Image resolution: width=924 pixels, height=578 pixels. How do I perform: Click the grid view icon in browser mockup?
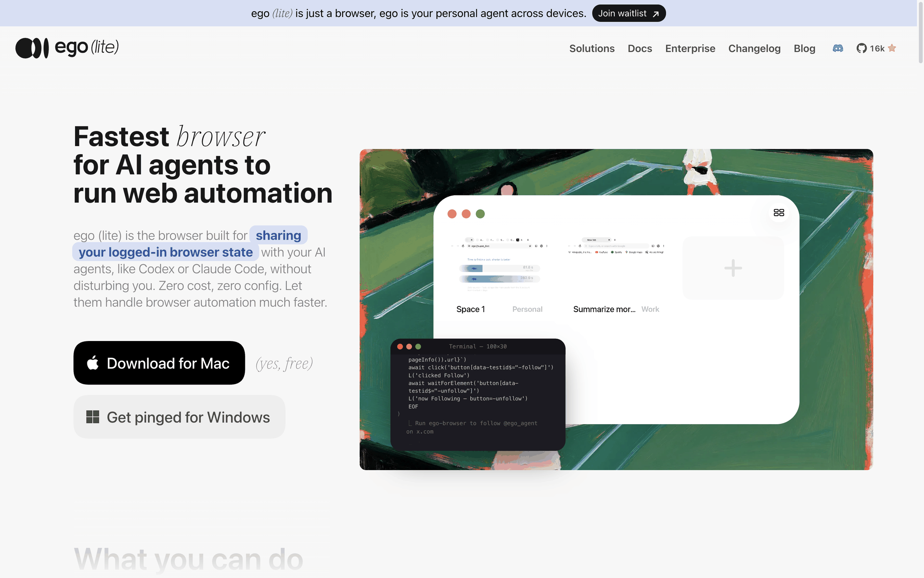pyautogui.click(x=778, y=213)
